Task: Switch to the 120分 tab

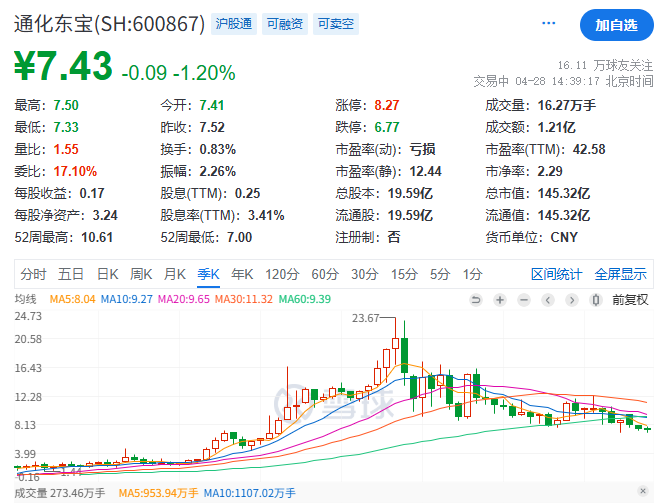Action: [x=282, y=274]
